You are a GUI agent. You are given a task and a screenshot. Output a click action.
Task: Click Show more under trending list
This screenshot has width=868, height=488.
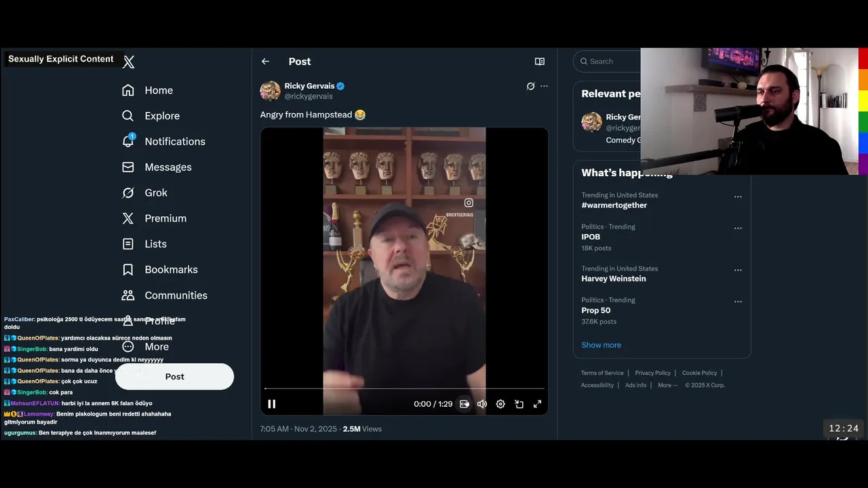click(601, 345)
